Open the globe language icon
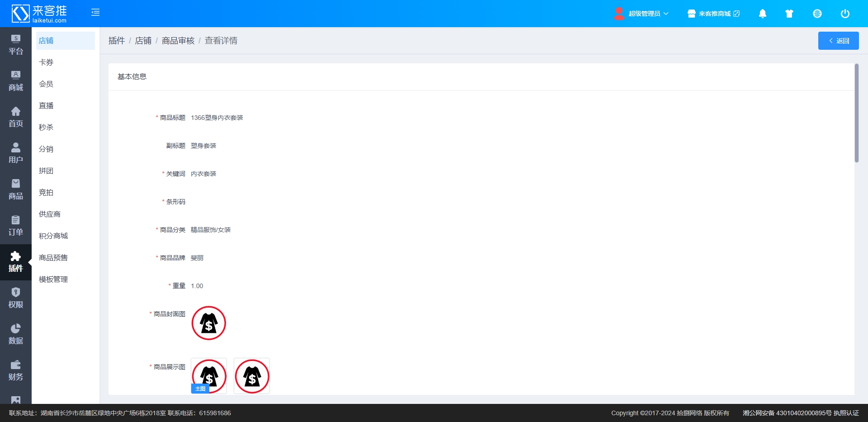868x422 pixels. click(x=817, y=14)
